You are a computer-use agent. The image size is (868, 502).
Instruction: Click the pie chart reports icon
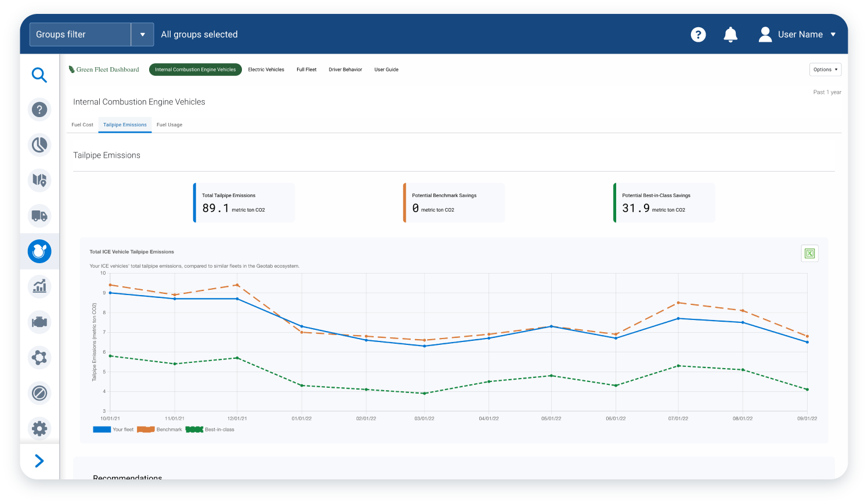pyautogui.click(x=39, y=145)
